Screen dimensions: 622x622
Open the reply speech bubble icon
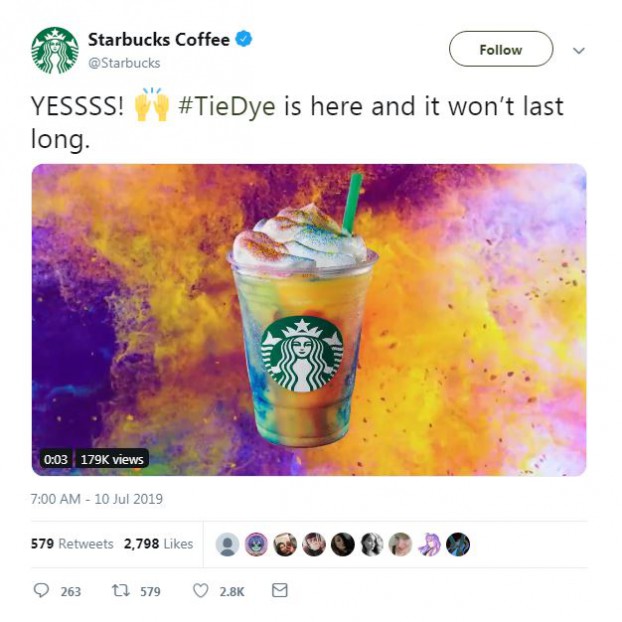(41, 590)
